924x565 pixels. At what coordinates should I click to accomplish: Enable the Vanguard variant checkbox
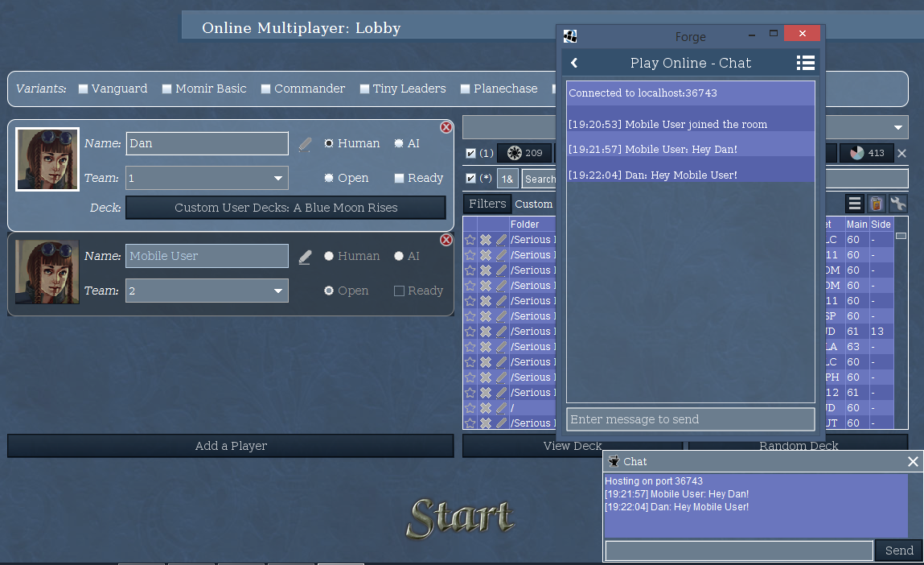pos(83,89)
